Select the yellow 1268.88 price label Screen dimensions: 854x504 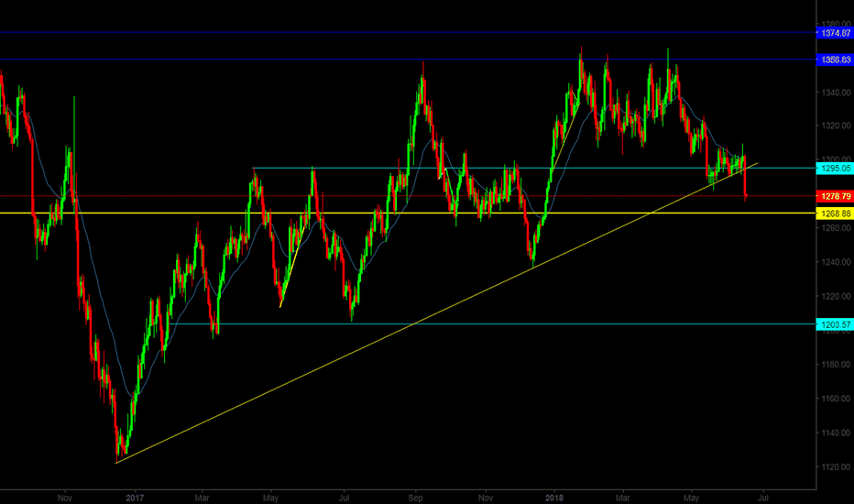click(835, 214)
